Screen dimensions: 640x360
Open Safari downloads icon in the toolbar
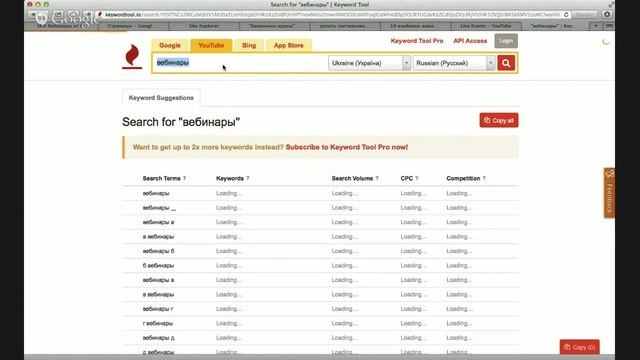point(607,15)
